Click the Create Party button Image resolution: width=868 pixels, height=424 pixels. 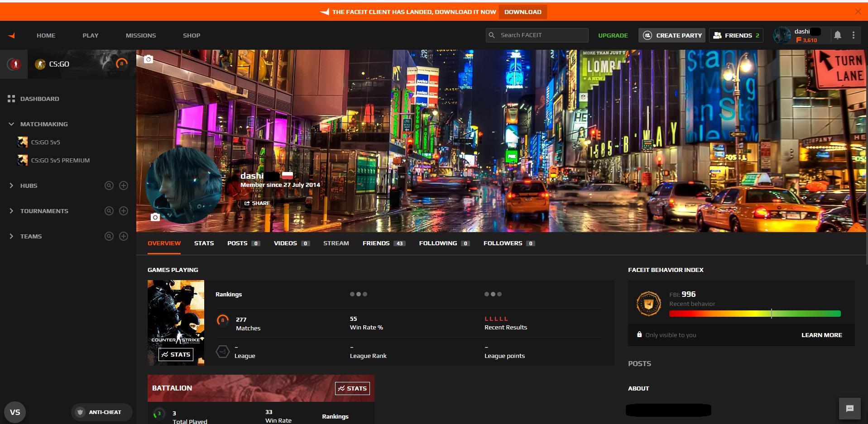tap(672, 35)
